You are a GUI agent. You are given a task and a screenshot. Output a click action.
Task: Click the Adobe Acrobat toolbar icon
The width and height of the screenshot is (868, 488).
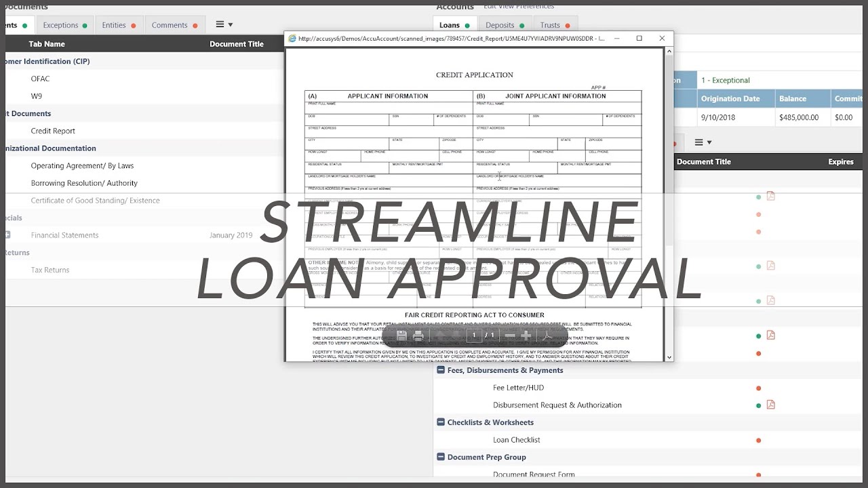[547, 335]
